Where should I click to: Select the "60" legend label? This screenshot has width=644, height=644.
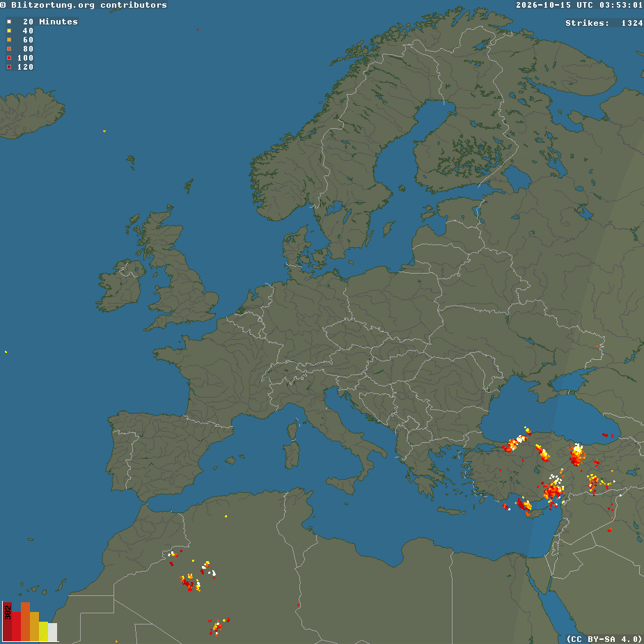point(28,40)
